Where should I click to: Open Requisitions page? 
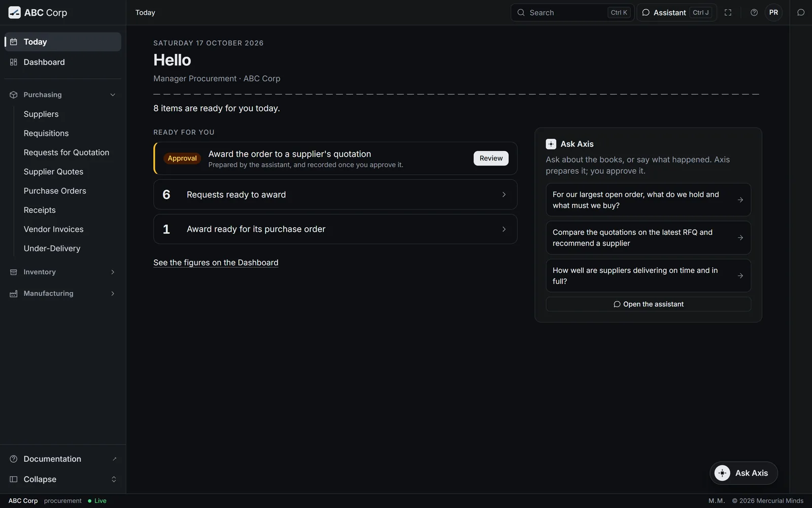click(x=46, y=133)
